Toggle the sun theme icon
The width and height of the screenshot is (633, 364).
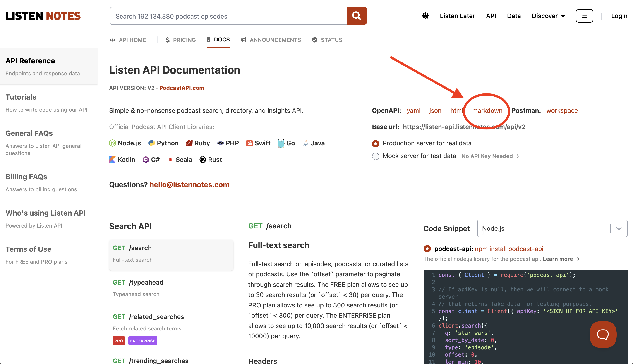(425, 16)
